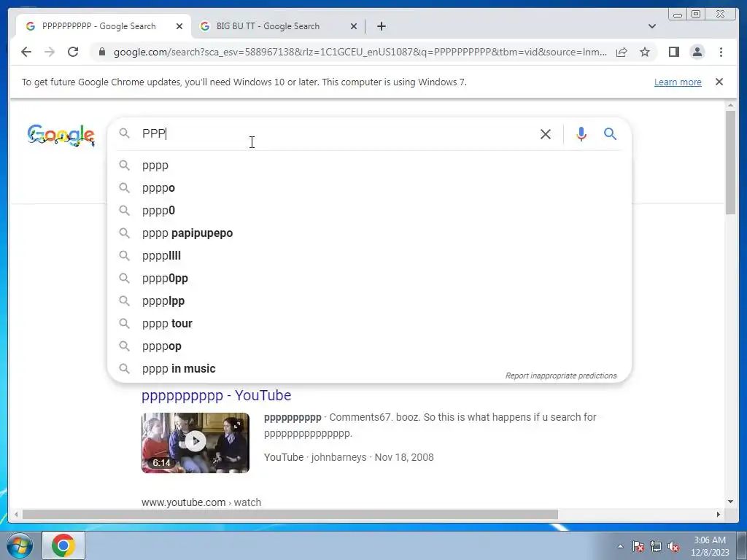The image size is (747, 560).
Task: Open the Chrome profile avatar menu
Action: [697, 52]
